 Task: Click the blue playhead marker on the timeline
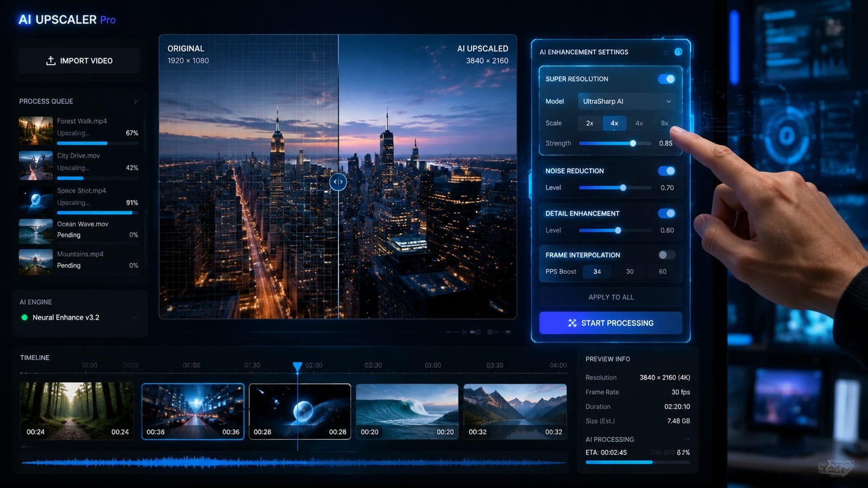click(297, 368)
